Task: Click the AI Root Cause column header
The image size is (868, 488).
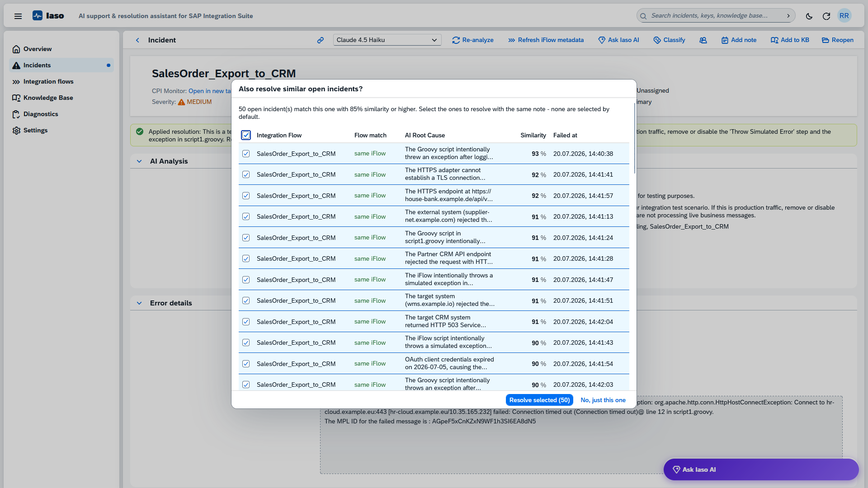Action: [425, 136]
